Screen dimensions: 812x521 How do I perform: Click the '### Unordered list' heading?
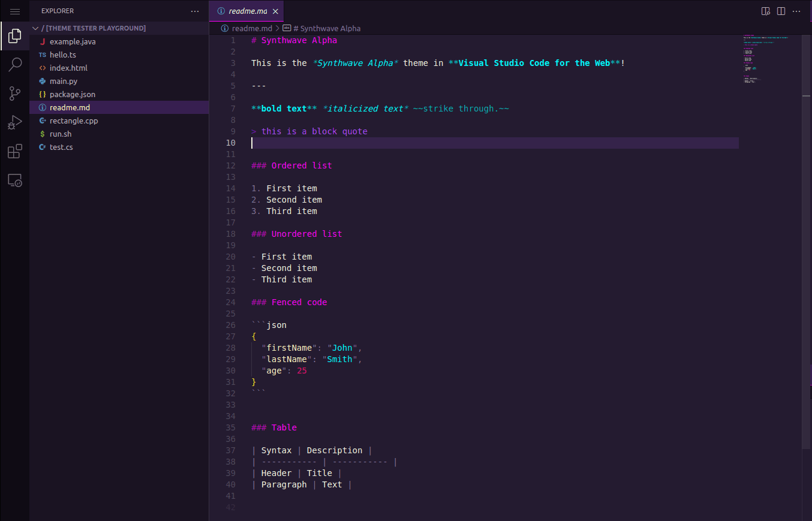coord(297,234)
